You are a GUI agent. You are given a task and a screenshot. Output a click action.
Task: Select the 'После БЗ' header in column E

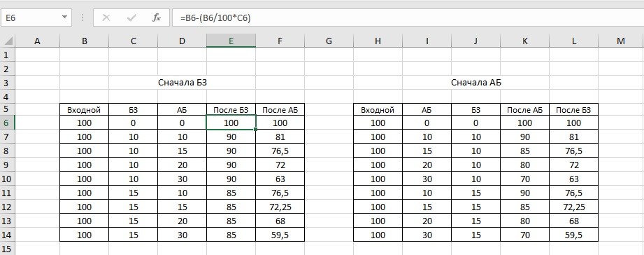(231, 110)
